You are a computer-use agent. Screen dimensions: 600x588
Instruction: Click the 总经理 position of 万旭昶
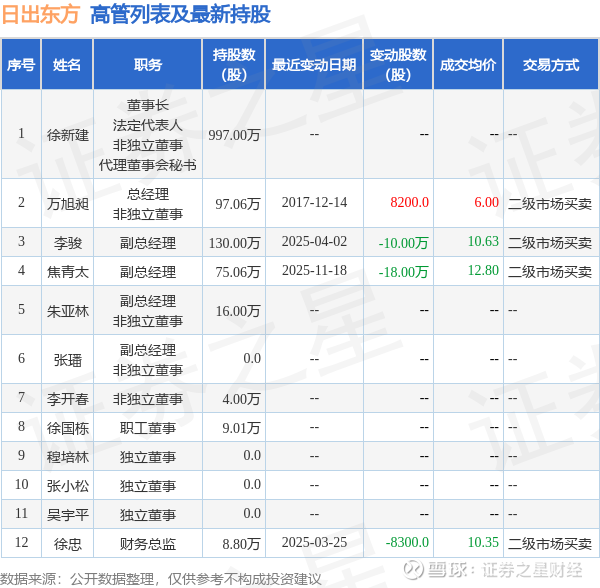(x=148, y=194)
